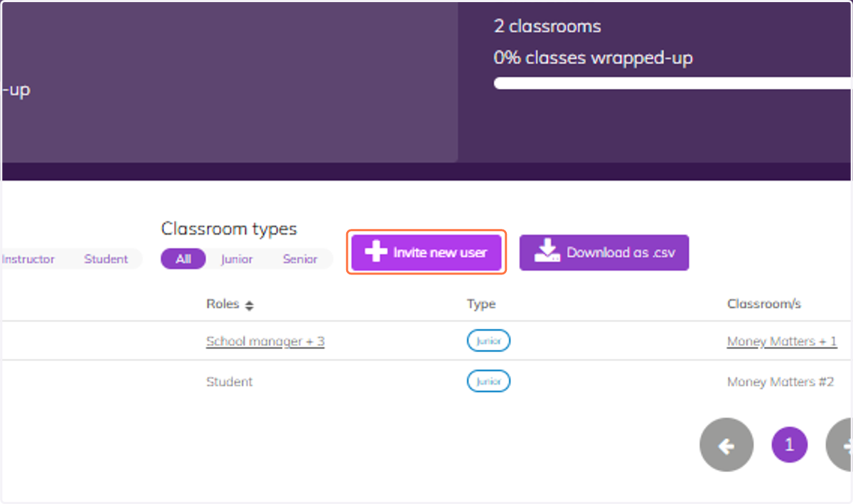
Task: Click the Roles column sort arrows
Action: (x=249, y=306)
